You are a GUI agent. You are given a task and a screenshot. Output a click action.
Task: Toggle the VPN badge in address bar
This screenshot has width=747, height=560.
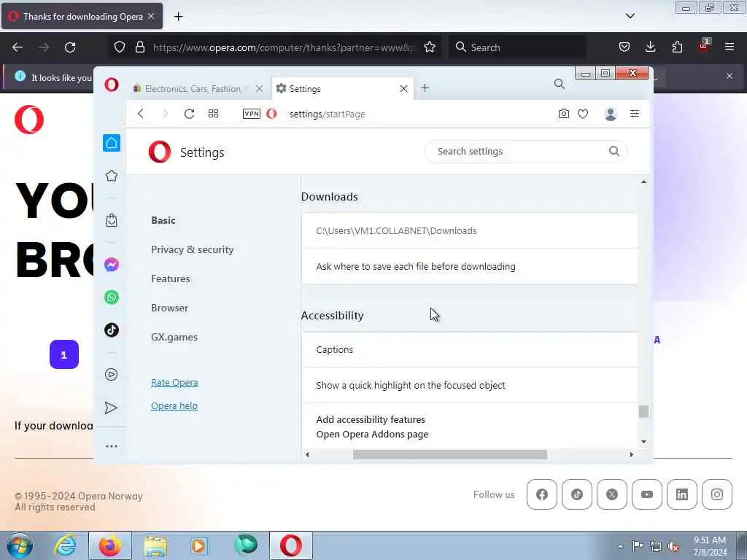[x=252, y=114]
